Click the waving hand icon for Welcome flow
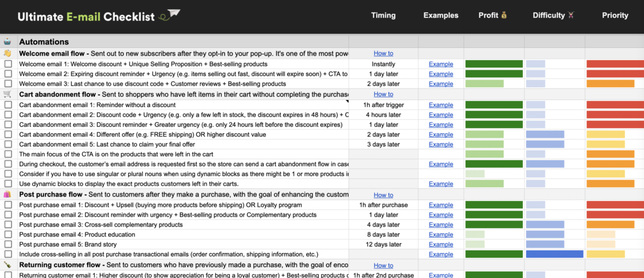 (x=8, y=53)
